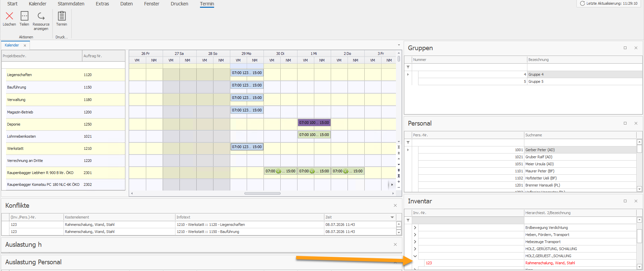This screenshot has height=271, width=644.
Task: Maximize the Inventar panel
Action: click(x=625, y=201)
